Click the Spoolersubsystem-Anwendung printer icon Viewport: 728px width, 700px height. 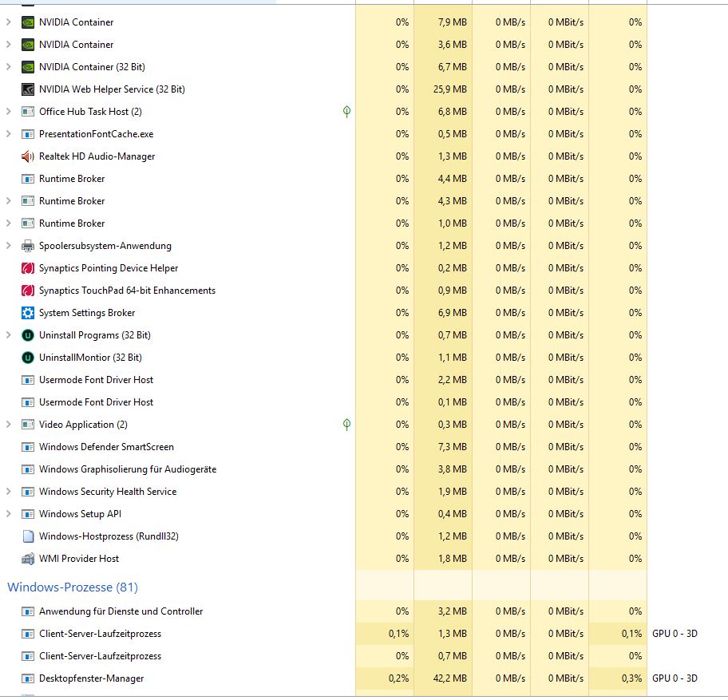[x=28, y=246]
